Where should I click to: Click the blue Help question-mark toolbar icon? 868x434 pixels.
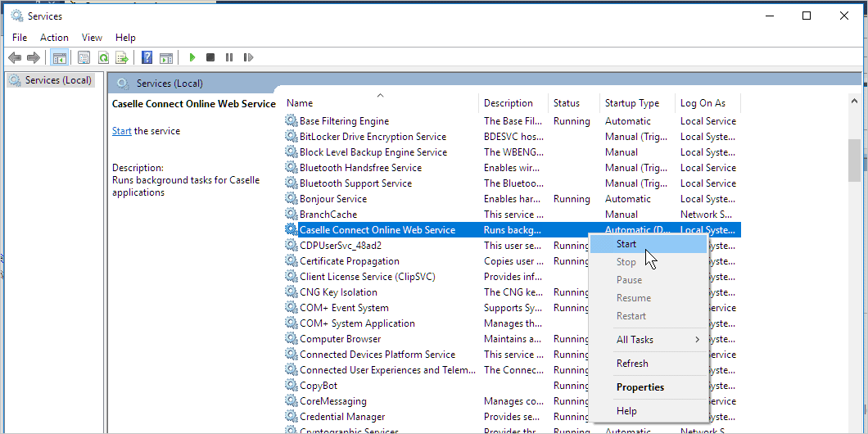[147, 57]
